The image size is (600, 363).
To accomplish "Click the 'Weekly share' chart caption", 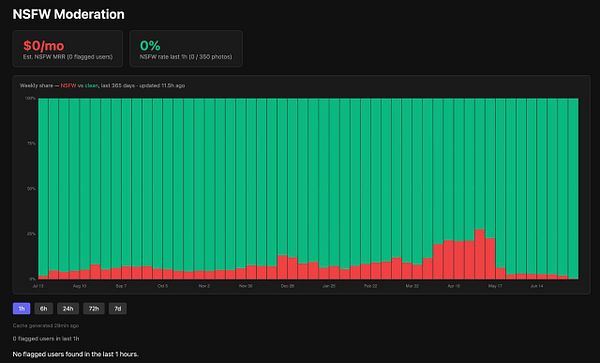I will [102, 85].
